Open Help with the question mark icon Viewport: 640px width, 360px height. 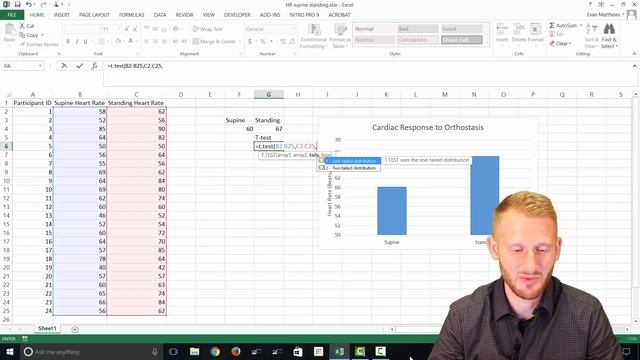[590, 4]
